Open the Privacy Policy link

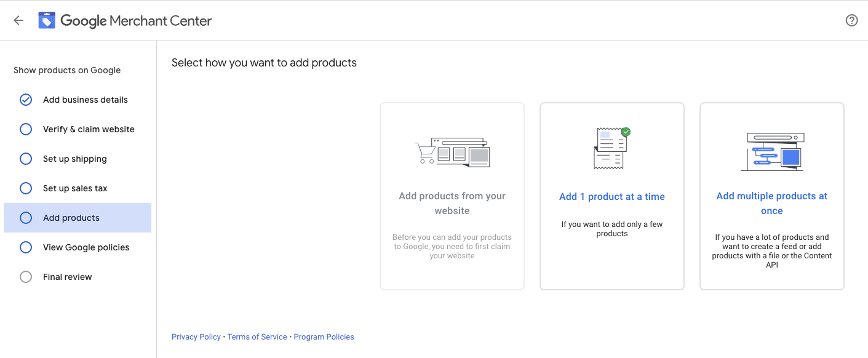(196, 337)
